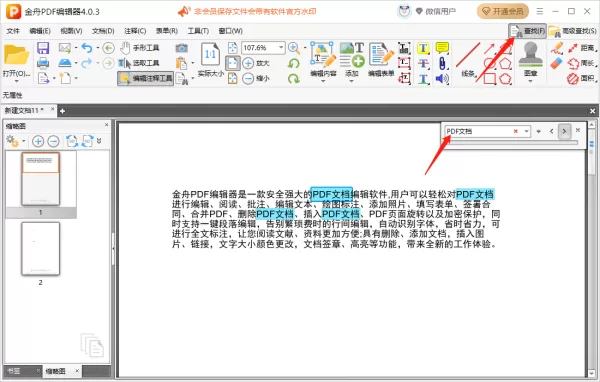Click the yellow sticky note comment icon

coord(442,48)
